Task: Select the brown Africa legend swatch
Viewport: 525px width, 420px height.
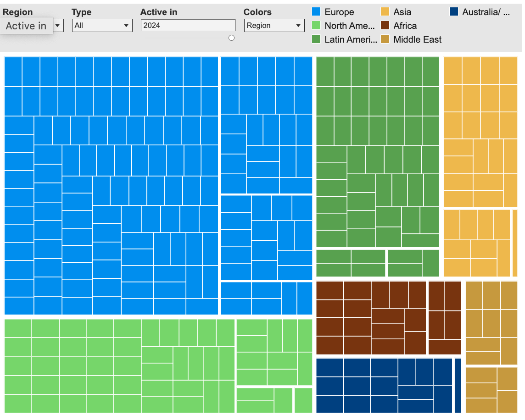Action: (x=385, y=26)
